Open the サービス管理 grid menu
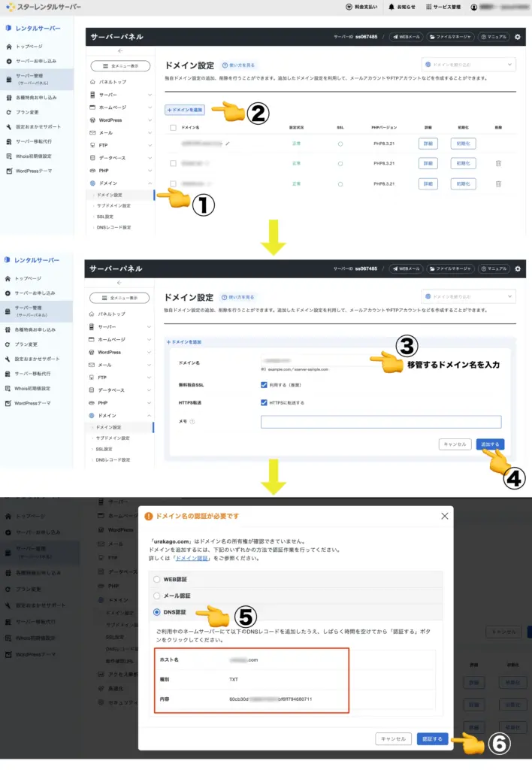Screen dimensions: 532x770 tap(443, 7)
